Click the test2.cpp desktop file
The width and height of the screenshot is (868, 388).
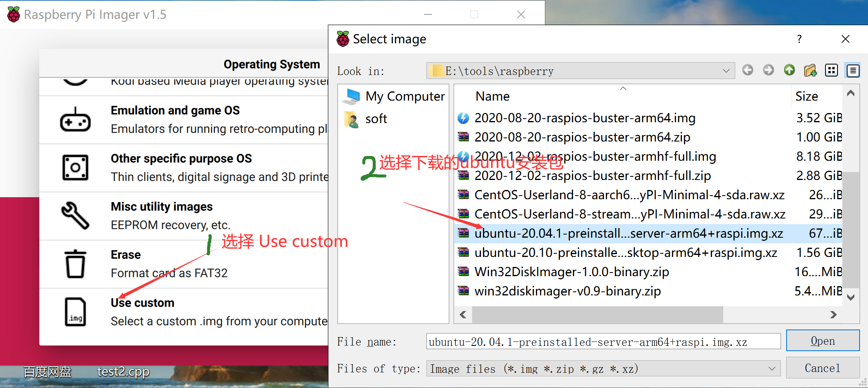pyautogui.click(x=123, y=372)
